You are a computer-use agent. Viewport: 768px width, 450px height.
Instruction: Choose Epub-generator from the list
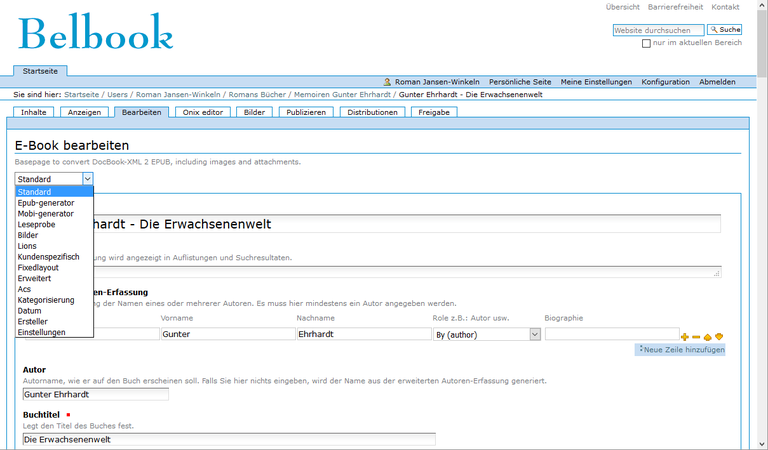coord(54,203)
